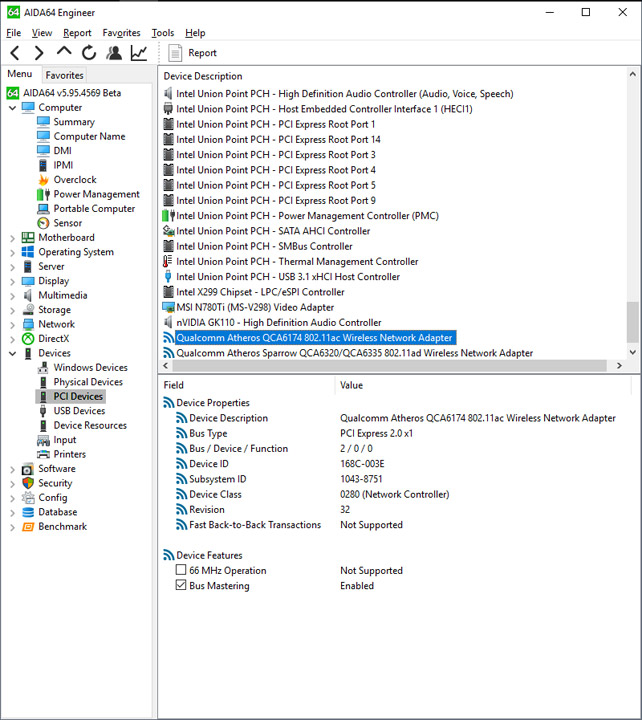This screenshot has width=642, height=720.
Task: Click the Back navigation arrow
Action: [15, 53]
